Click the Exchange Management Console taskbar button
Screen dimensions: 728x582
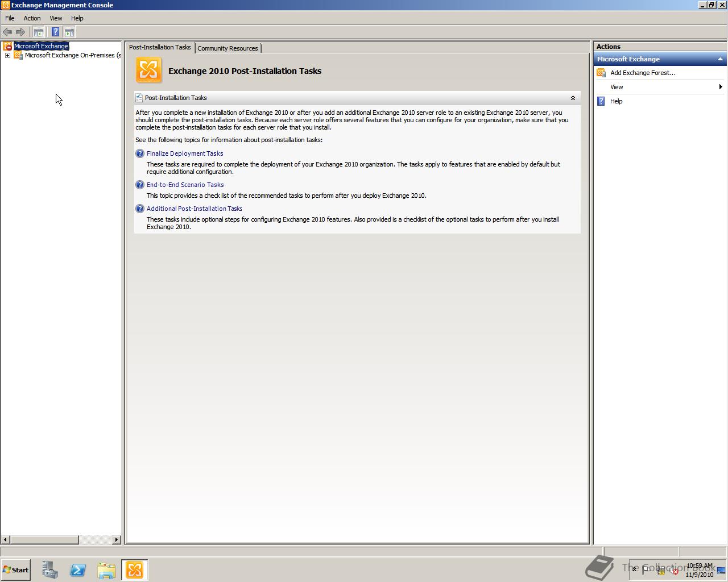click(135, 570)
